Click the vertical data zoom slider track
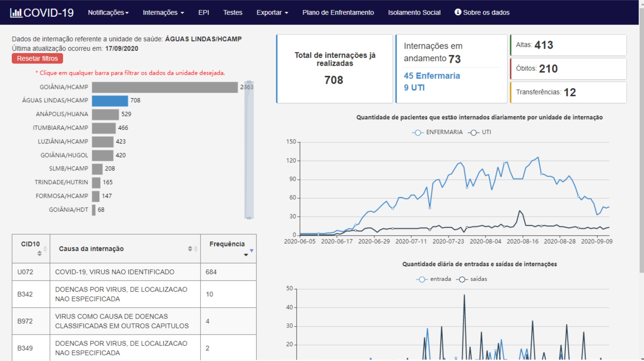The height and width of the screenshot is (361, 644). [249, 150]
